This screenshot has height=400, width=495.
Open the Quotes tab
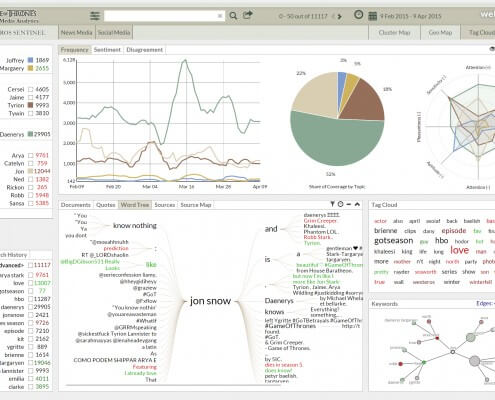106,205
